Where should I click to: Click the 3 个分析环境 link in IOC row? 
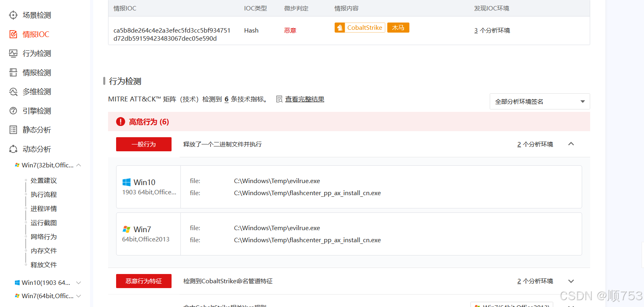[x=492, y=31]
